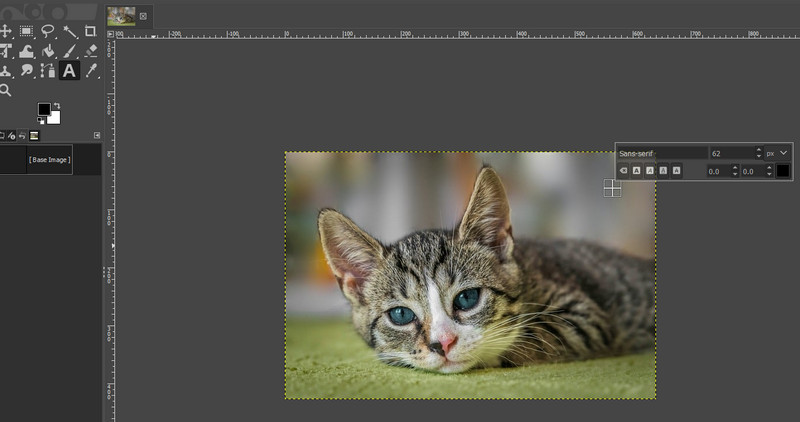This screenshot has width=800, height=422.
Task: Click the Sans-serif font name field
Action: [x=663, y=153]
